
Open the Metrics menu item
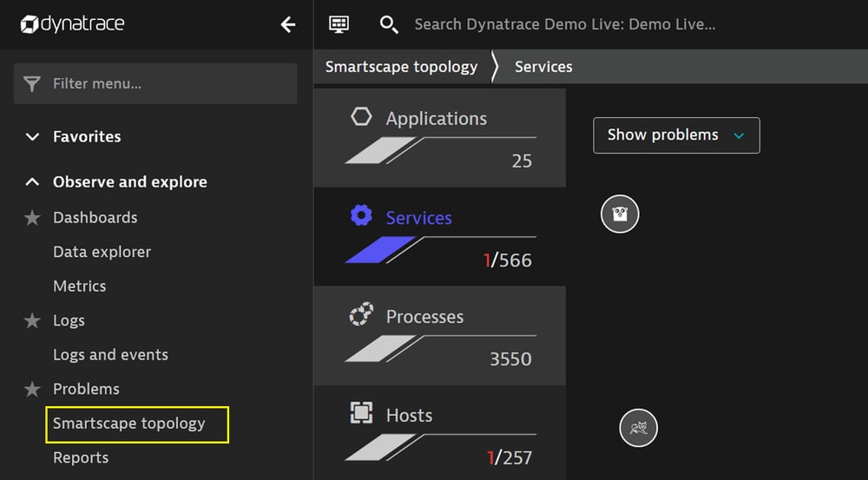[x=80, y=286]
